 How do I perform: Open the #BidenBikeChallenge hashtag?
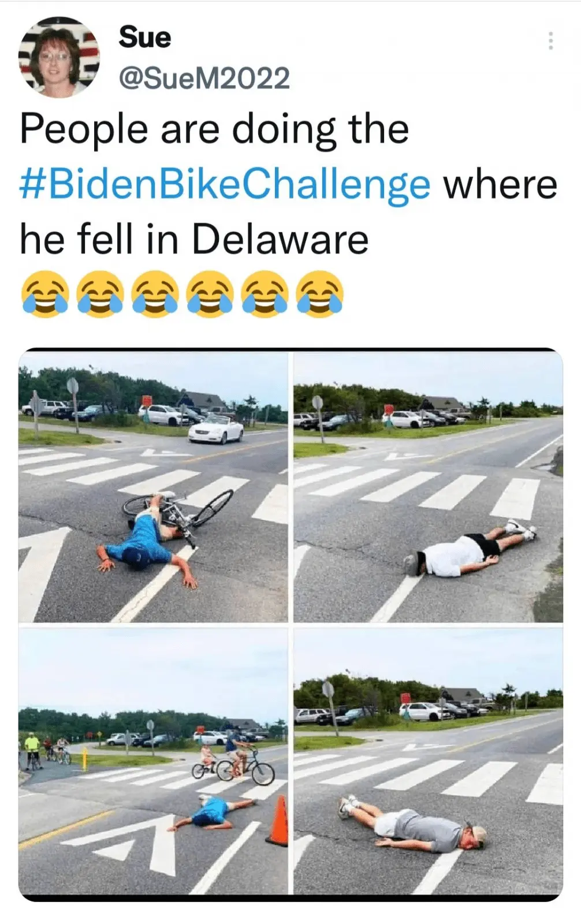point(225,184)
